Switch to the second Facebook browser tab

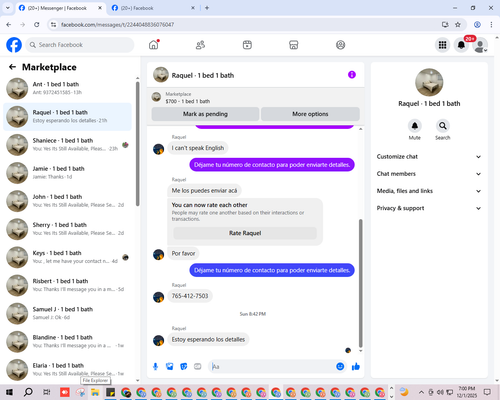click(x=153, y=8)
